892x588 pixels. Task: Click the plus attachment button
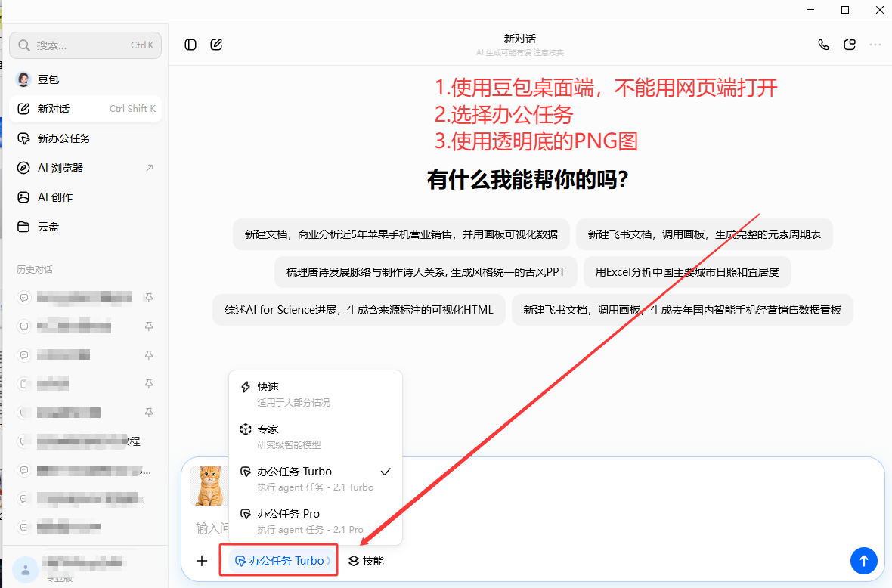202,561
